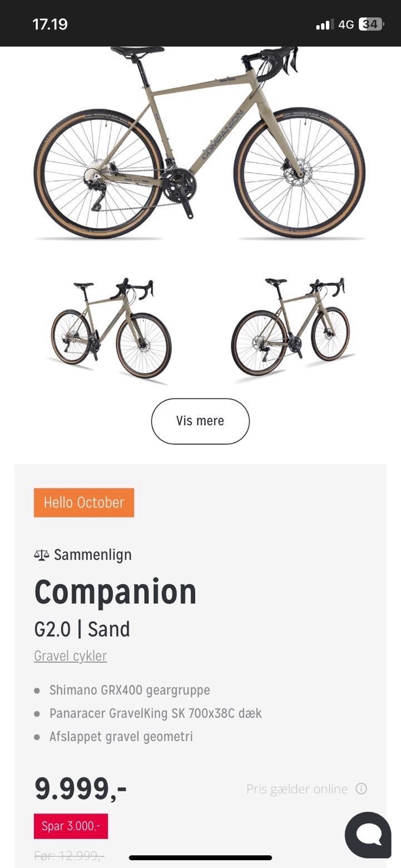Click the Pris gælder online text
This screenshot has width=401, height=868.
pos(297,789)
